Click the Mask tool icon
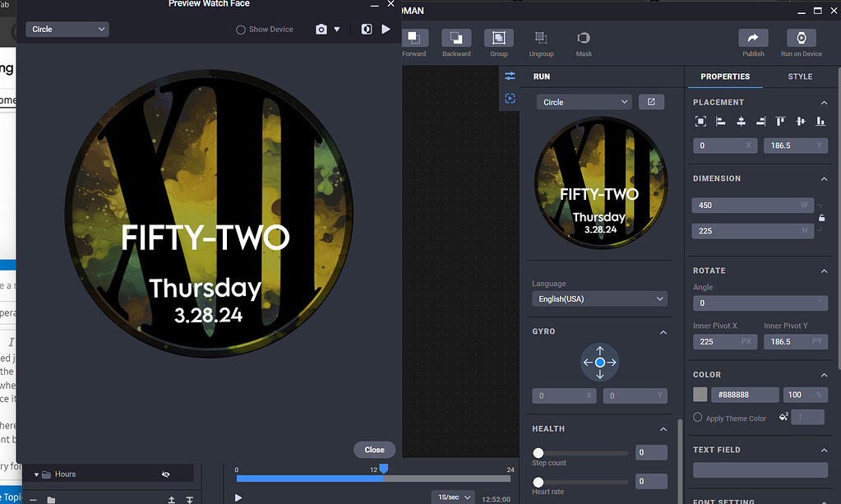 (x=584, y=39)
